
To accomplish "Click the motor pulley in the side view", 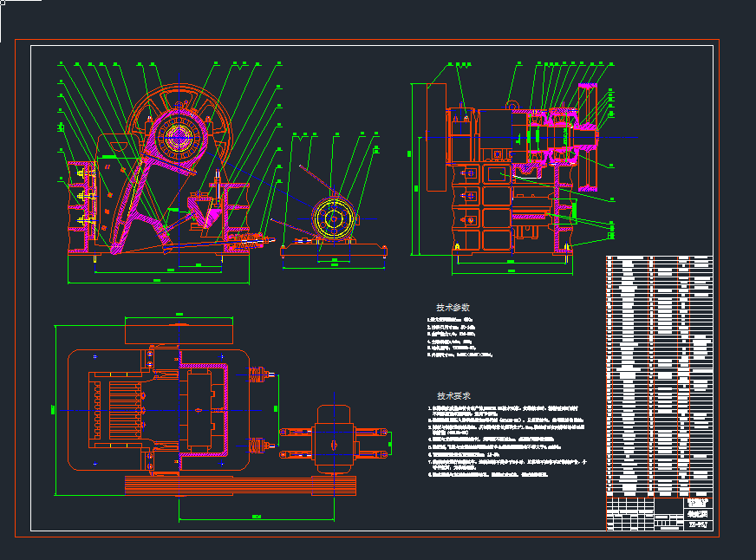I will click(x=332, y=217).
